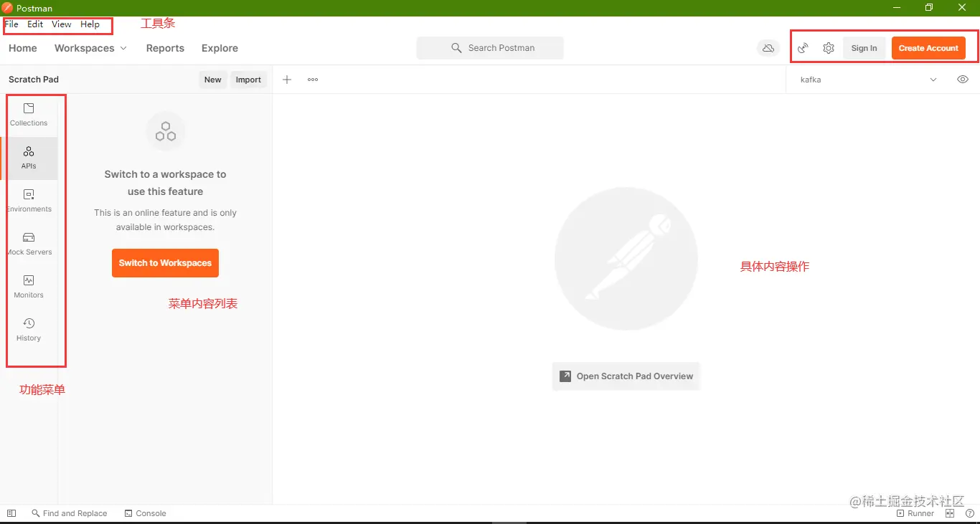
Task: Go to the Explore tab
Action: coord(220,48)
